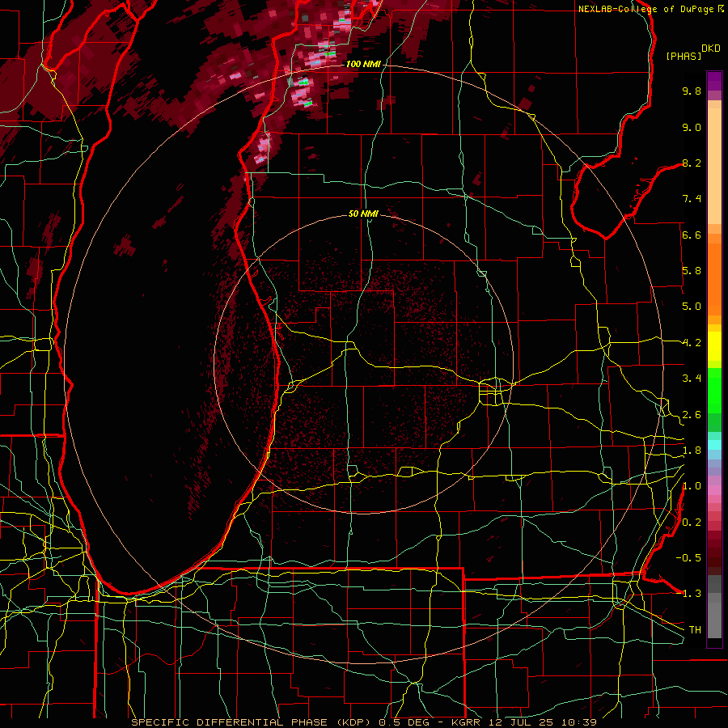Click the 9.8 value on the color scale
Viewport: 728px width, 728px height.
coord(692,91)
